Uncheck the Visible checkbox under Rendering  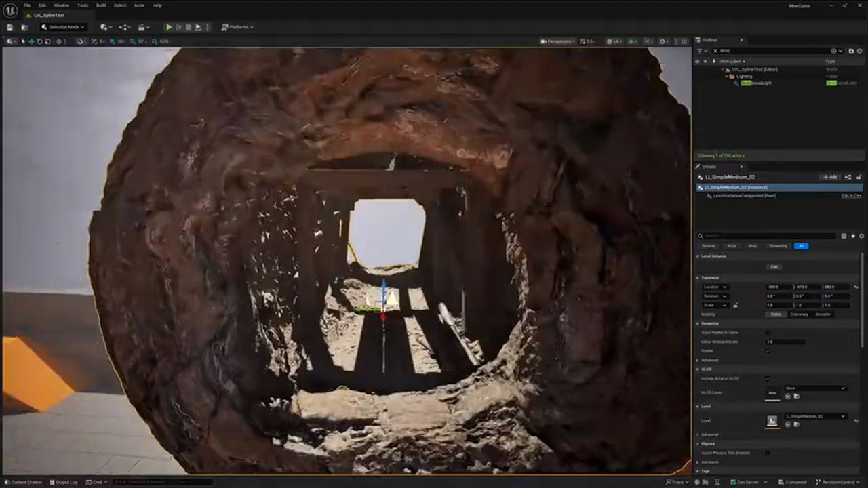point(768,351)
